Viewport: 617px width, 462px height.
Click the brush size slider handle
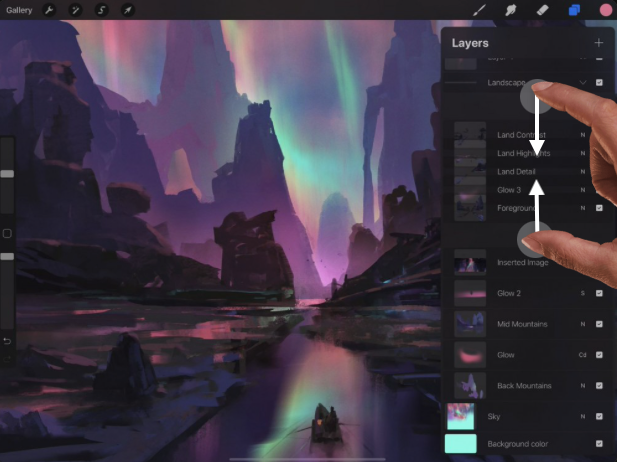(x=7, y=174)
